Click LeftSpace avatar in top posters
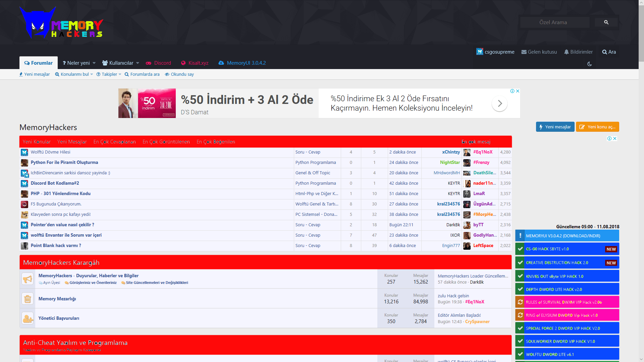 [x=467, y=246]
